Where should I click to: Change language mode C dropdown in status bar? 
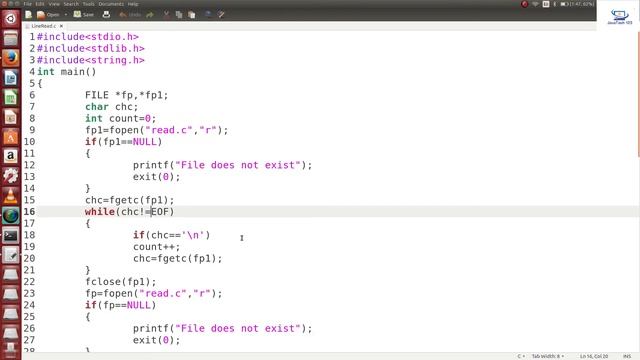tap(521, 356)
